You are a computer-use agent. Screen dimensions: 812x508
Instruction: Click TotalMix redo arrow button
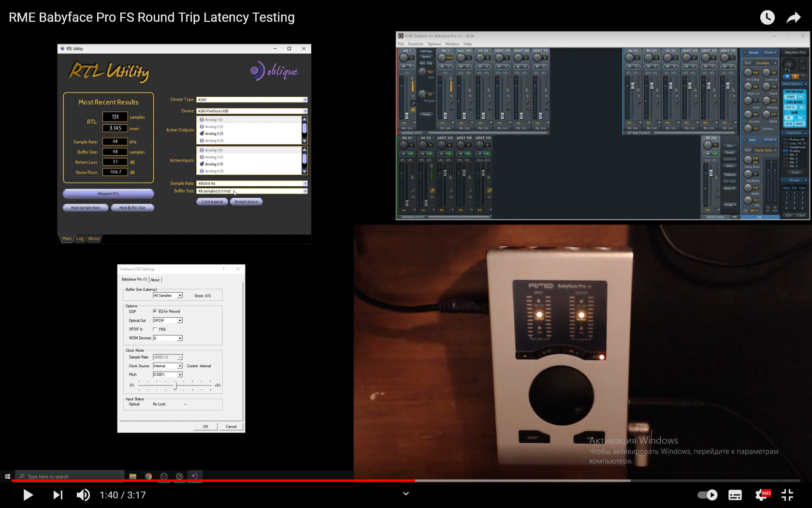point(802,68)
